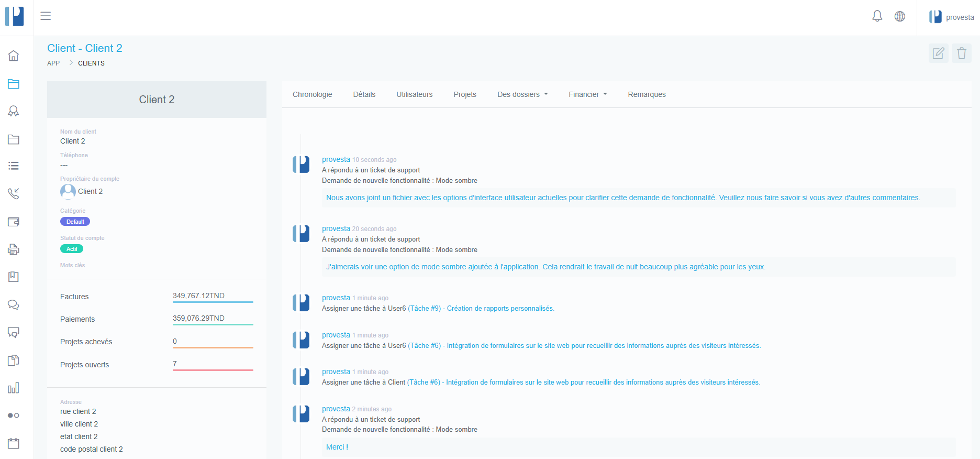The image size is (980, 459).
Task: Click the CLIENTS breadcrumb link
Action: point(91,63)
